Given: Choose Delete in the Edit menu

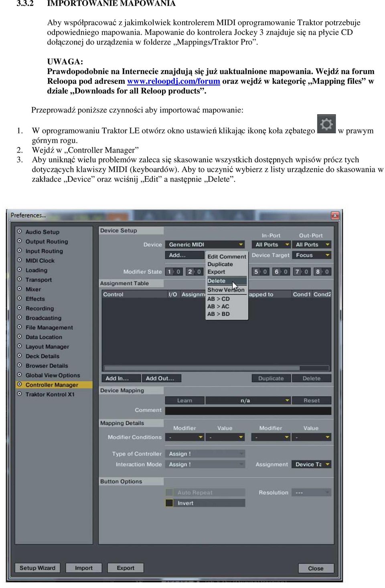Looking at the screenshot, I should pyautogui.click(x=227, y=281).
